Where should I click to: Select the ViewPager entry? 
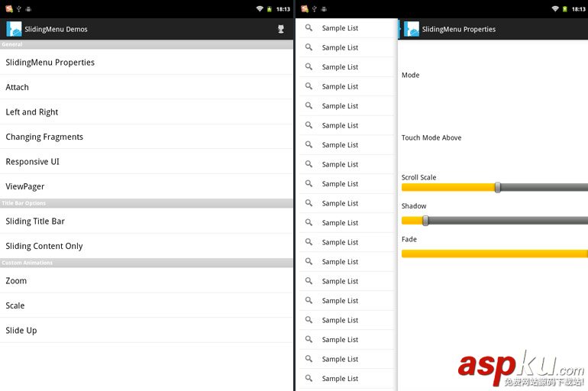click(25, 186)
